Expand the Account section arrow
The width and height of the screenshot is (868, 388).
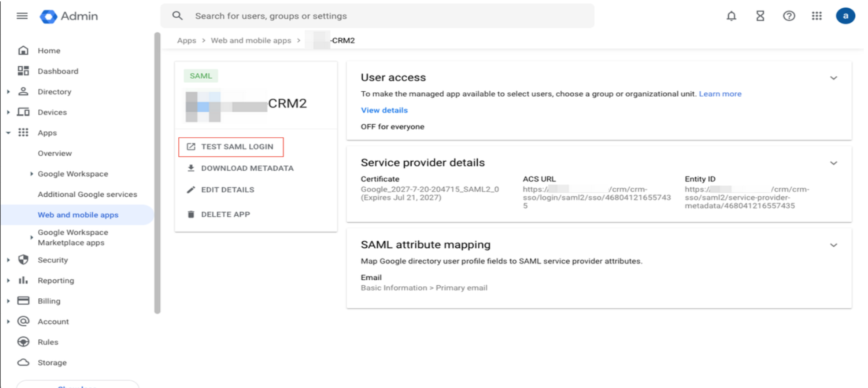tap(8, 321)
